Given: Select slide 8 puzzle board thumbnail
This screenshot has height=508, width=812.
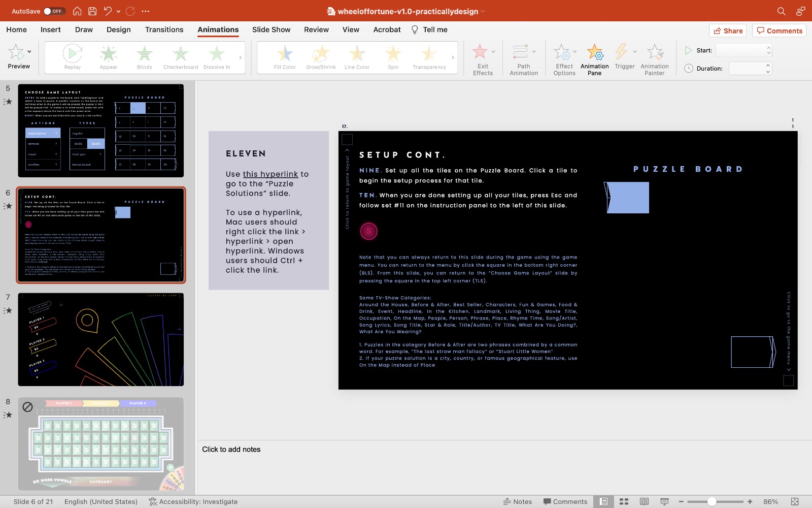Looking at the screenshot, I should click(x=101, y=444).
